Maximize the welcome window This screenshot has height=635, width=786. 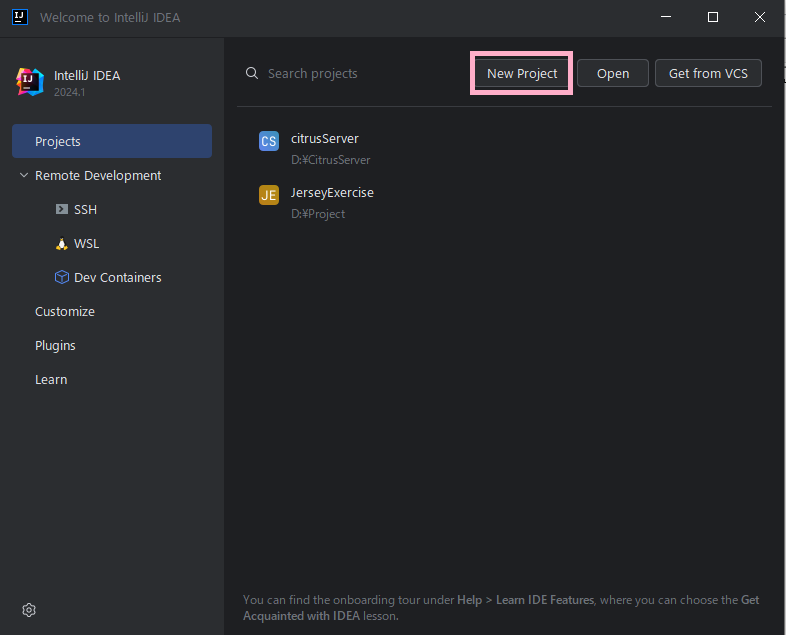pos(712,17)
